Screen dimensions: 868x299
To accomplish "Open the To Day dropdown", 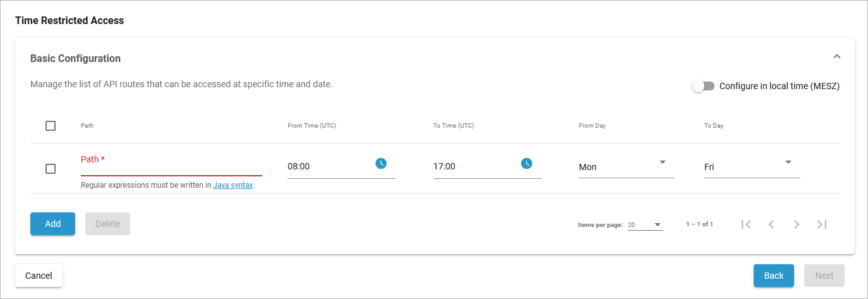I will click(752, 167).
